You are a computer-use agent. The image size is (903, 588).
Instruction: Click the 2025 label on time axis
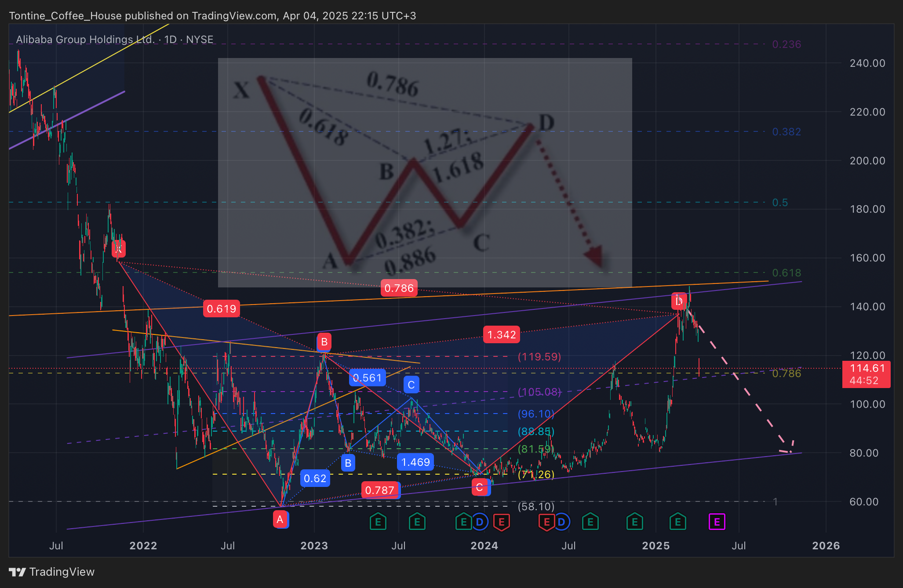click(x=655, y=546)
